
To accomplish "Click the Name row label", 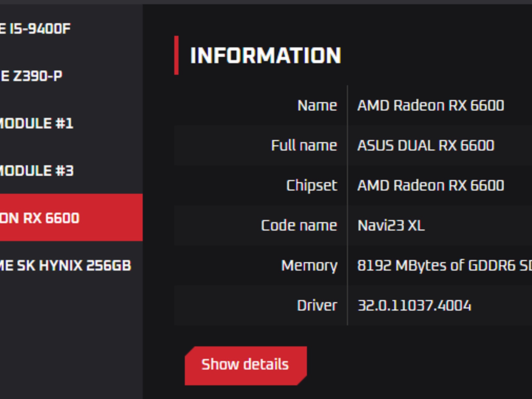I will [317, 105].
